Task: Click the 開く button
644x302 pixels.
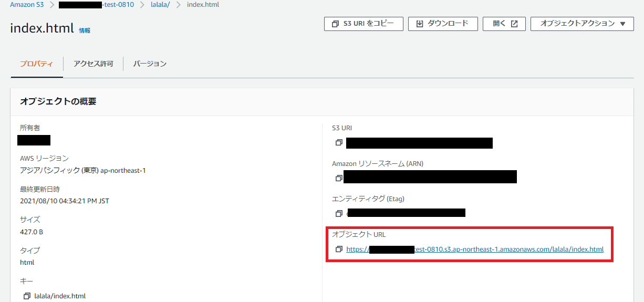Action: 504,24
